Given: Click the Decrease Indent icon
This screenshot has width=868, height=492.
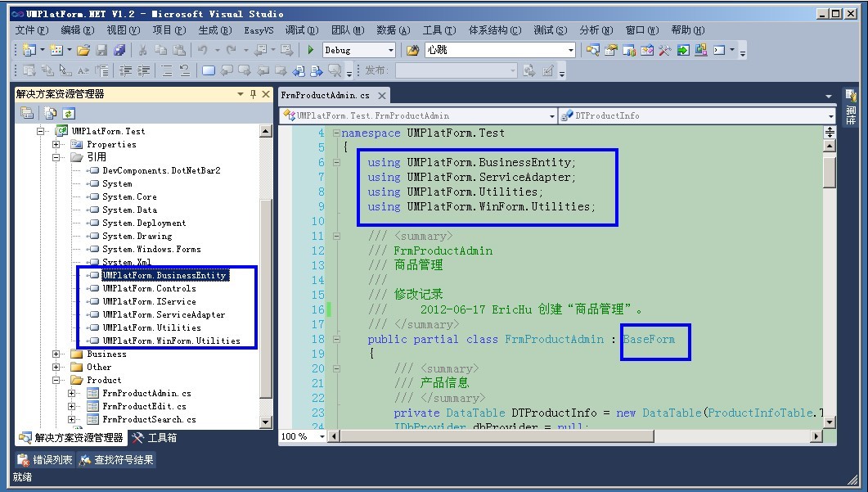Looking at the screenshot, I should coord(126,71).
